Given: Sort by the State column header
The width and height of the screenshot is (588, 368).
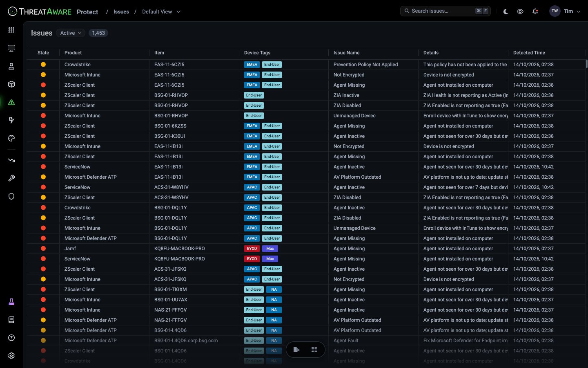Looking at the screenshot, I should (x=43, y=53).
